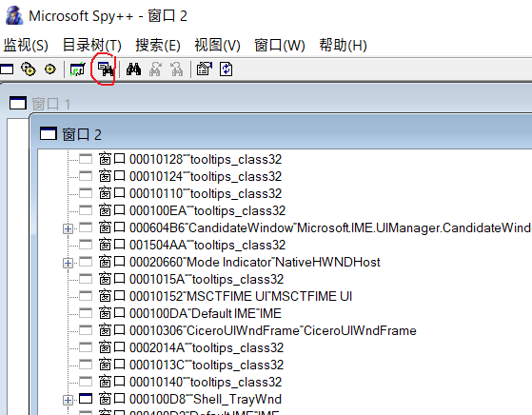Select the 000604B6 CandidateWindow row
This screenshot has height=415, width=532.
coord(315,227)
